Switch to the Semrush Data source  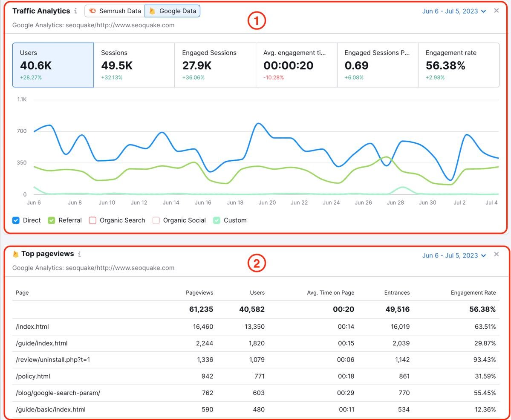[115, 11]
